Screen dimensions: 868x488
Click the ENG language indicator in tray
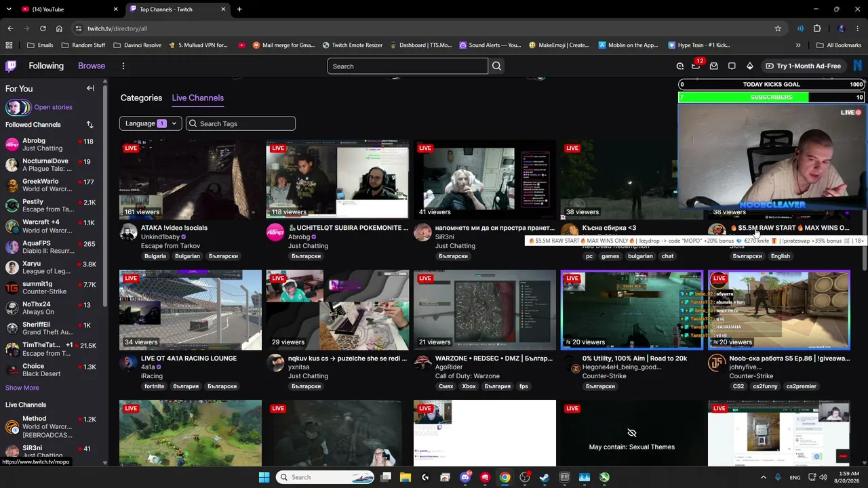point(795,477)
